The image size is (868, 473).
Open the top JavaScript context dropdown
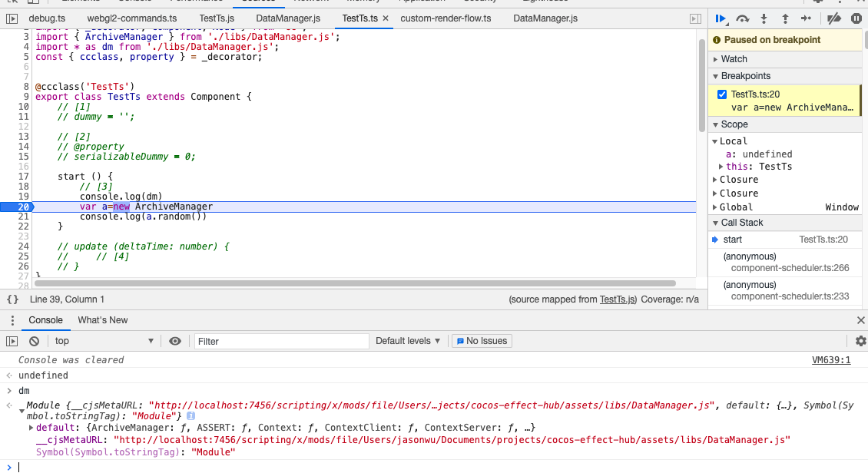click(104, 341)
